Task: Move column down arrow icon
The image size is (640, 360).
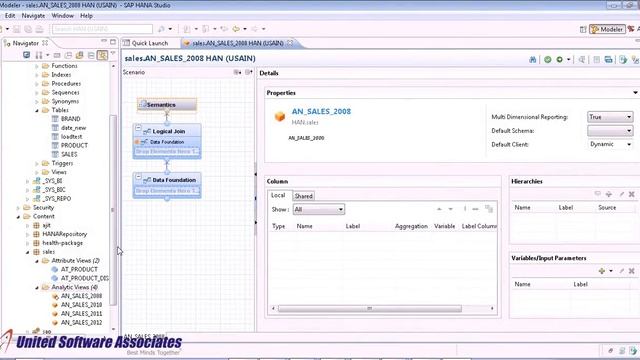Action: click(451, 209)
